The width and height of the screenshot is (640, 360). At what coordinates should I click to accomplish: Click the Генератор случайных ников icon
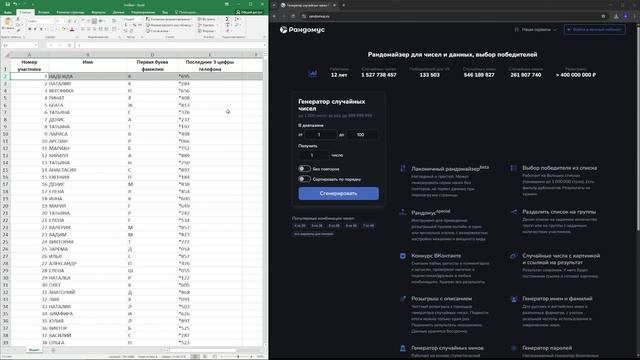click(403, 348)
